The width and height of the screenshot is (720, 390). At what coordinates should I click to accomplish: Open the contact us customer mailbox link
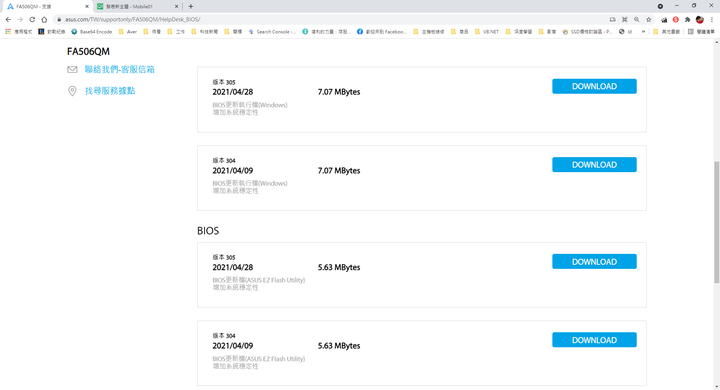pyautogui.click(x=119, y=69)
